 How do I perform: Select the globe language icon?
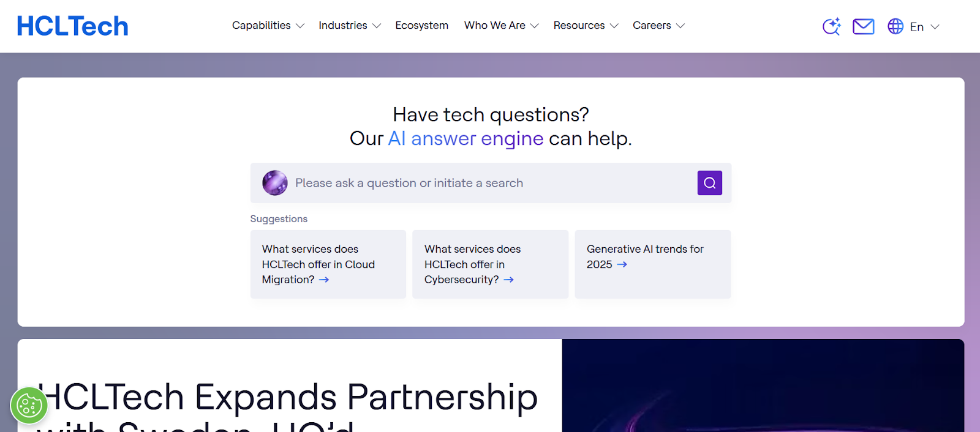pyautogui.click(x=894, y=26)
